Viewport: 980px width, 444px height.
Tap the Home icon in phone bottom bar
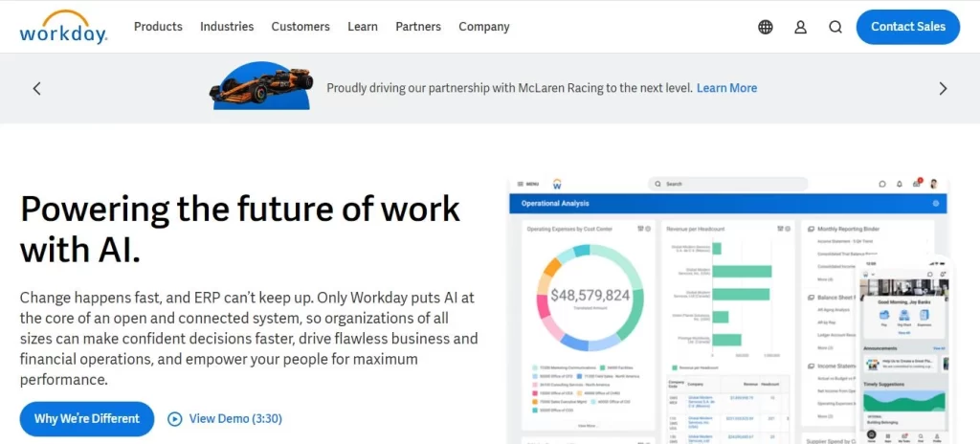pyautogui.click(x=871, y=436)
